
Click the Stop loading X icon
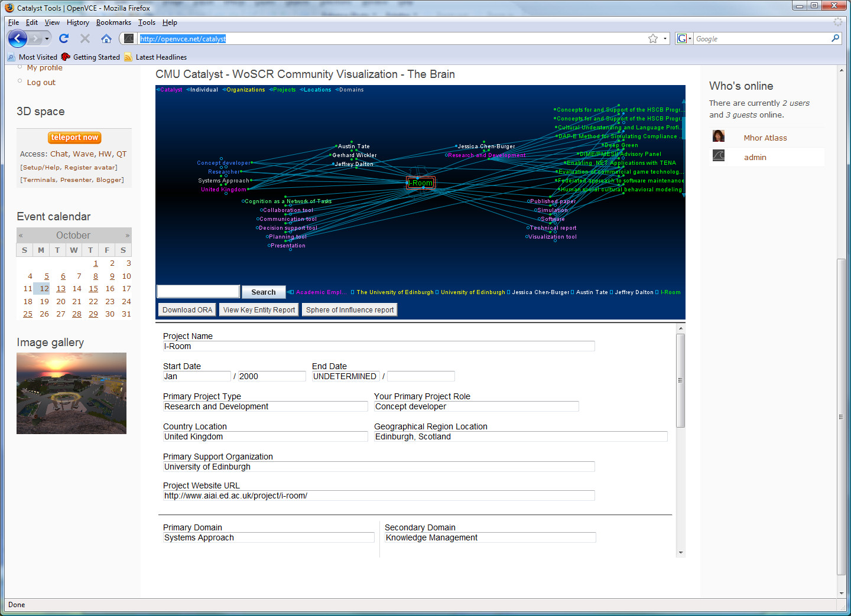coord(85,38)
